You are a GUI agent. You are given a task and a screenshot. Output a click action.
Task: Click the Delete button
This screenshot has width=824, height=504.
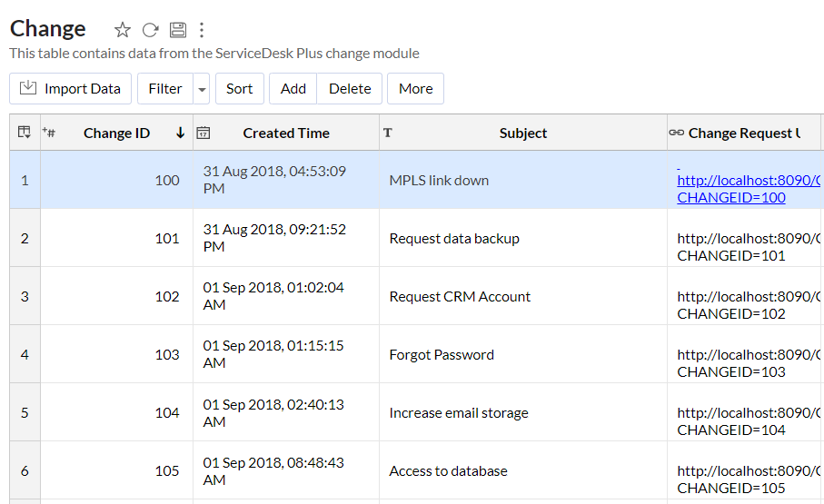[x=350, y=89]
